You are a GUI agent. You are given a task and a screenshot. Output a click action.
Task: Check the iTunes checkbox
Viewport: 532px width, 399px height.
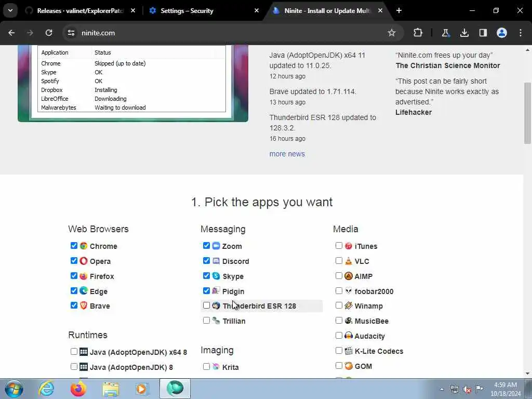[x=339, y=246]
